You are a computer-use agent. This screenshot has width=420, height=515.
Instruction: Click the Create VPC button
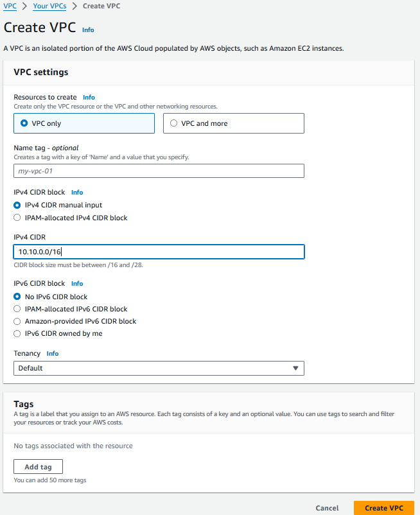point(384,508)
